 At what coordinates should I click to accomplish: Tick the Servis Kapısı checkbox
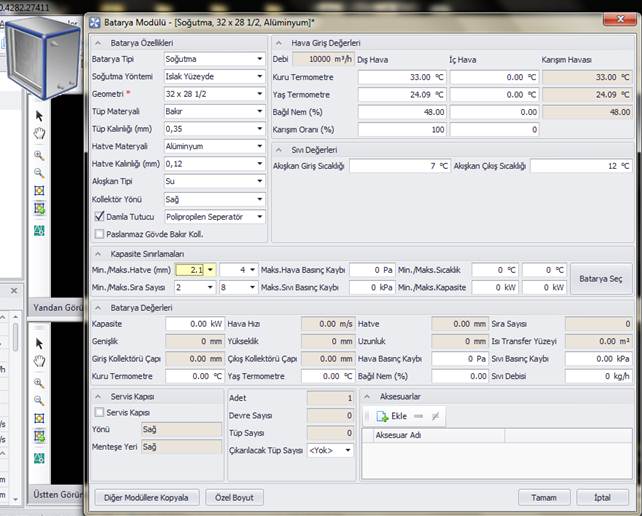pos(99,412)
